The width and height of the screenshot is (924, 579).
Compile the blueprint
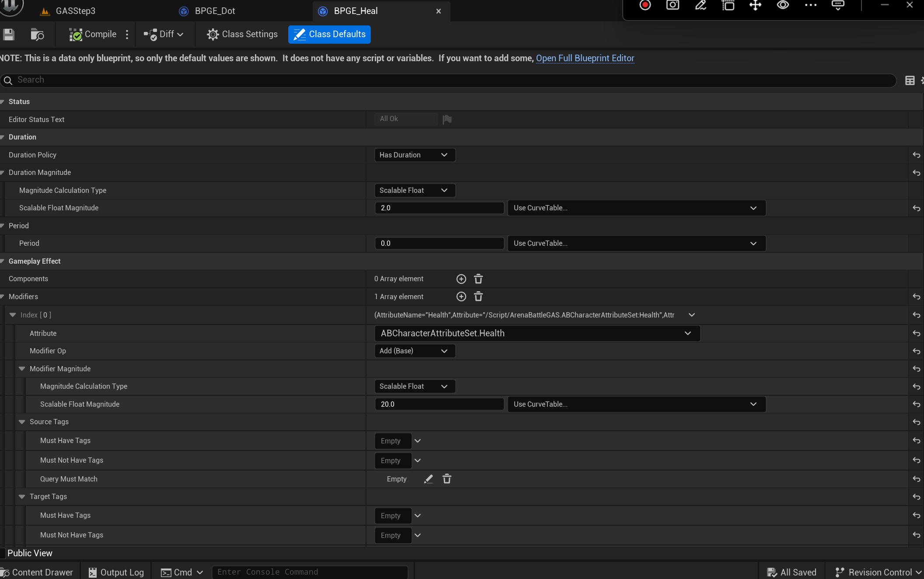tap(93, 34)
